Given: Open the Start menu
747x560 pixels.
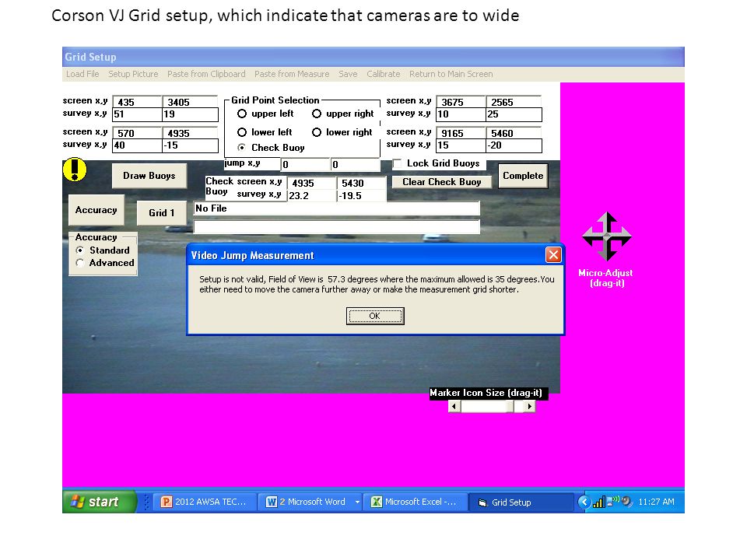Looking at the screenshot, I should [x=99, y=502].
